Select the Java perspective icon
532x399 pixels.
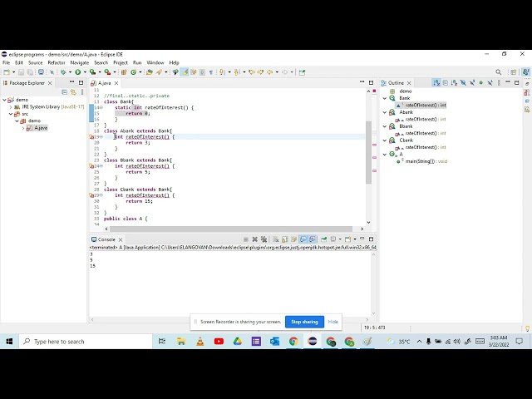(x=526, y=72)
